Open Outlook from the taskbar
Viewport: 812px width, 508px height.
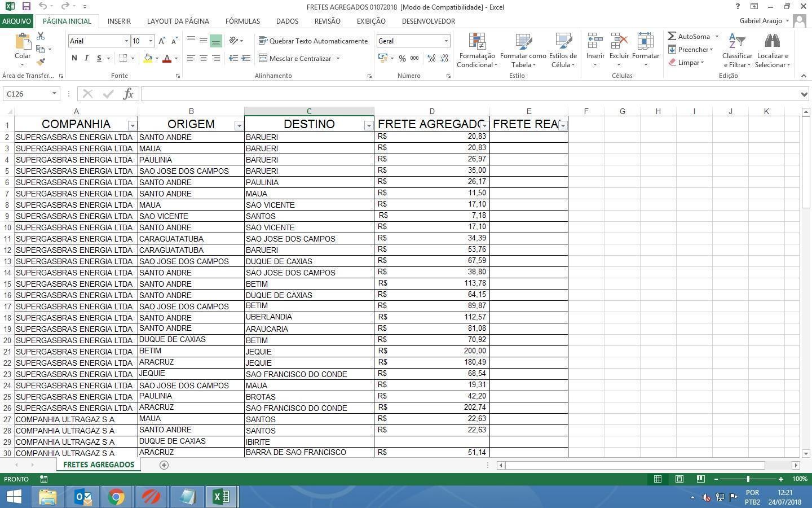coord(82,497)
